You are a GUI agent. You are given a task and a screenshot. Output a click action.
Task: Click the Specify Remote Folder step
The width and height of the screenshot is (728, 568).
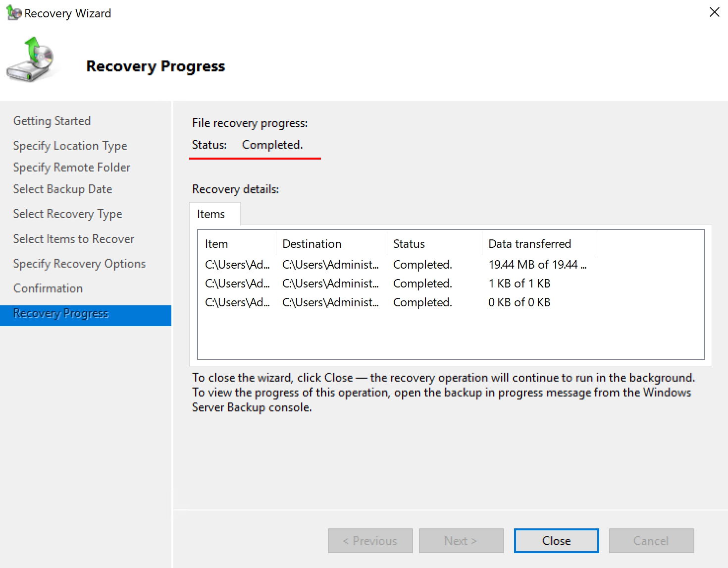click(71, 168)
